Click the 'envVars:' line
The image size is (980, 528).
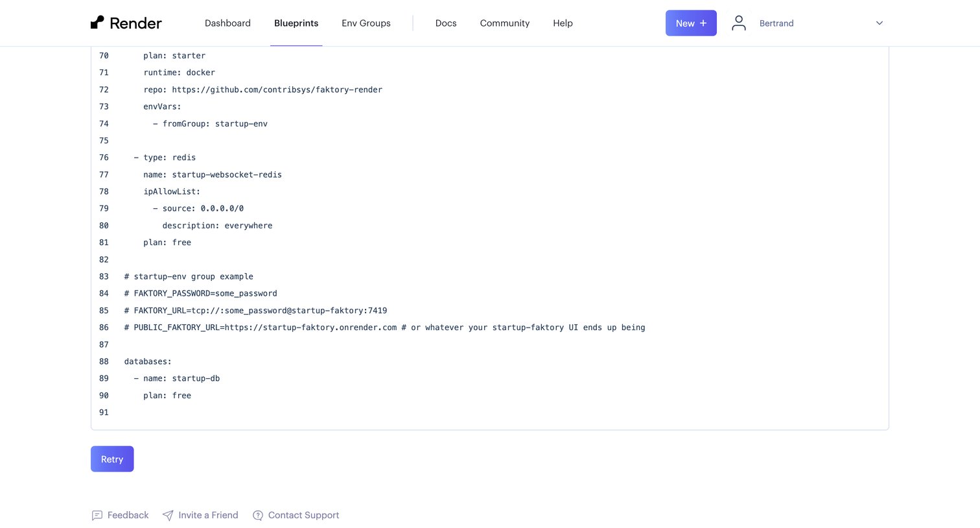162,106
